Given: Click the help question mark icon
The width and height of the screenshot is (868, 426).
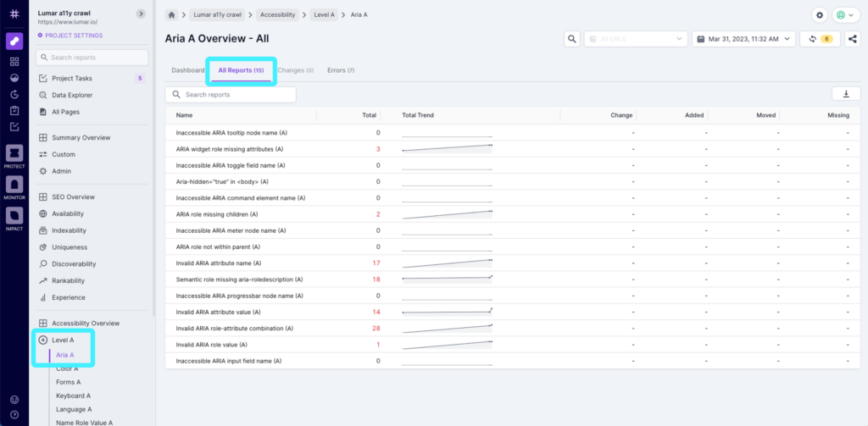Looking at the screenshot, I should 14,414.
